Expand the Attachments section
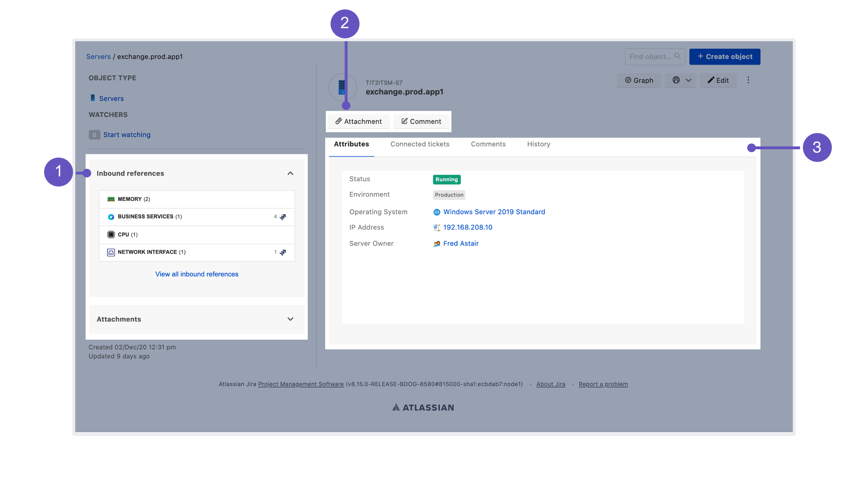This screenshot has width=868, height=480. 290,319
